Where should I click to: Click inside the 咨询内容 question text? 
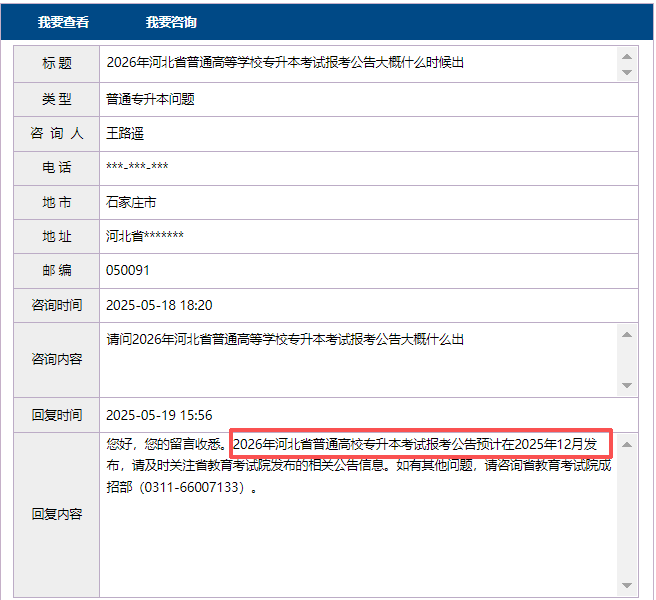(285, 340)
